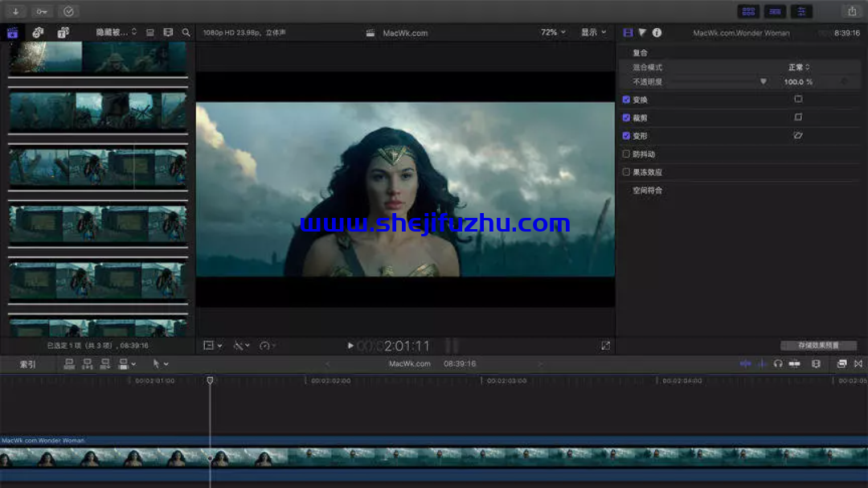Open the retime speed menu under viewer

[x=268, y=346]
